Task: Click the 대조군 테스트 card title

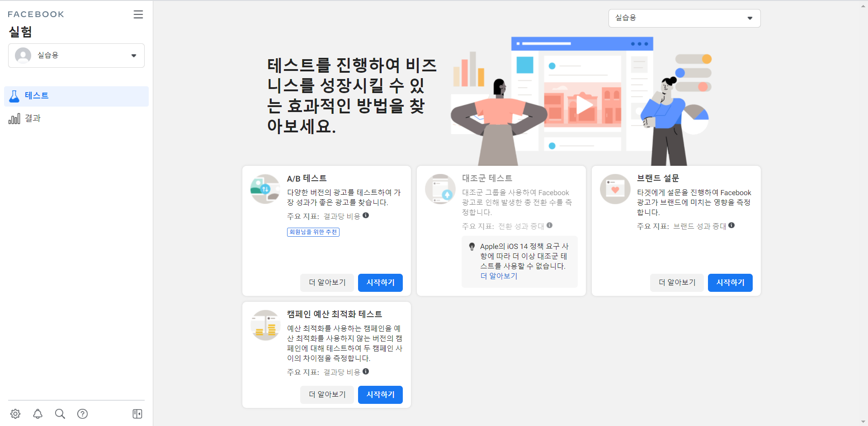Action: [x=487, y=178]
